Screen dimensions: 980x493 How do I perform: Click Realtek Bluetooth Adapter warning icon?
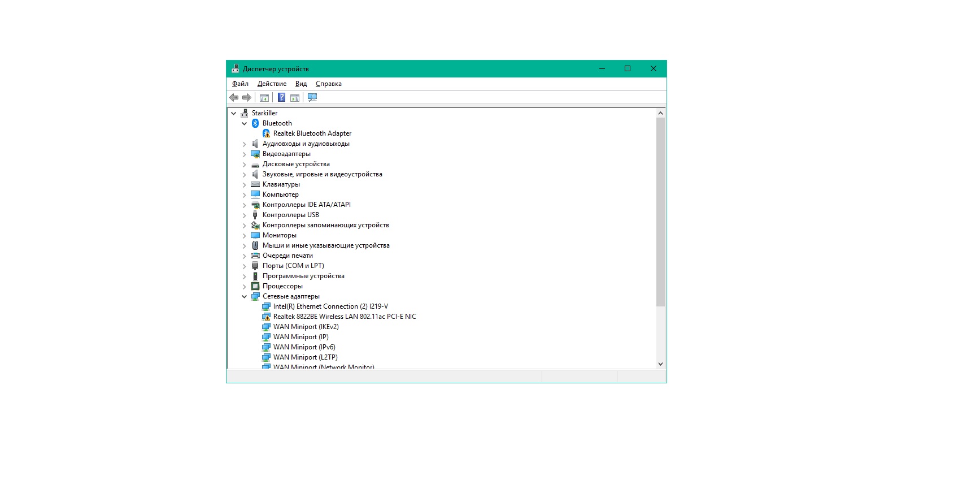click(x=267, y=133)
